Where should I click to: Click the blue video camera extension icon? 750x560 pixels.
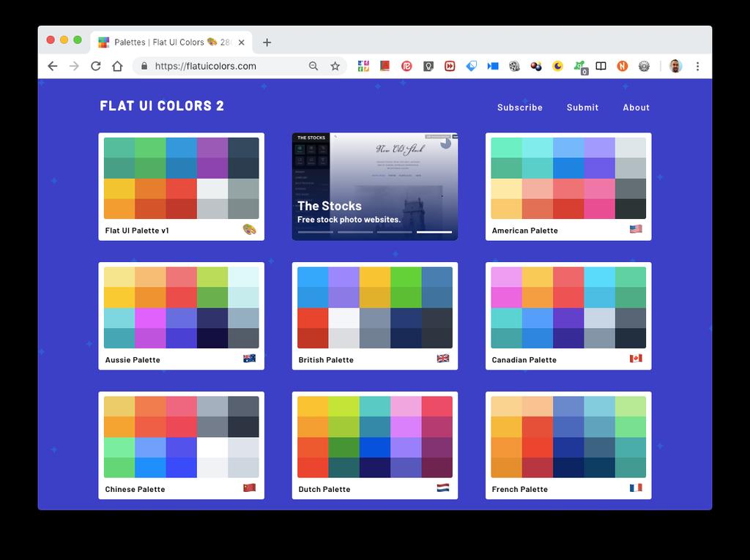(493, 66)
